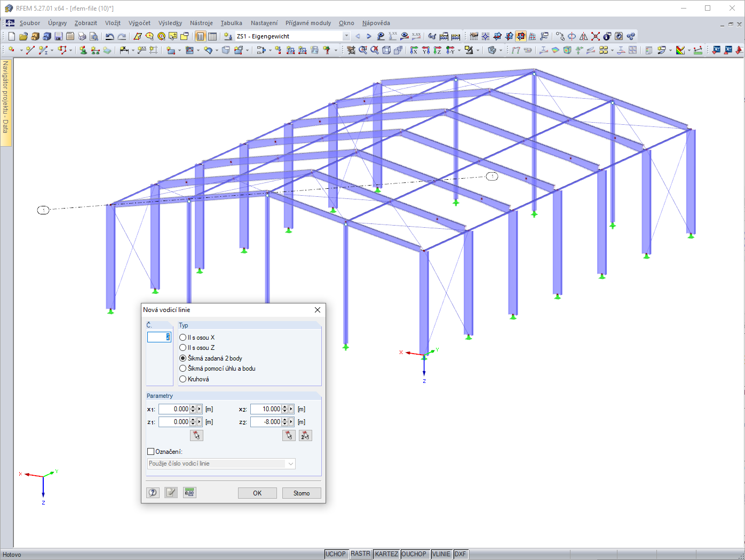This screenshot has height=560, width=745.
Task: Open print preview with the magnifier page icon
Action: tap(94, 36)
